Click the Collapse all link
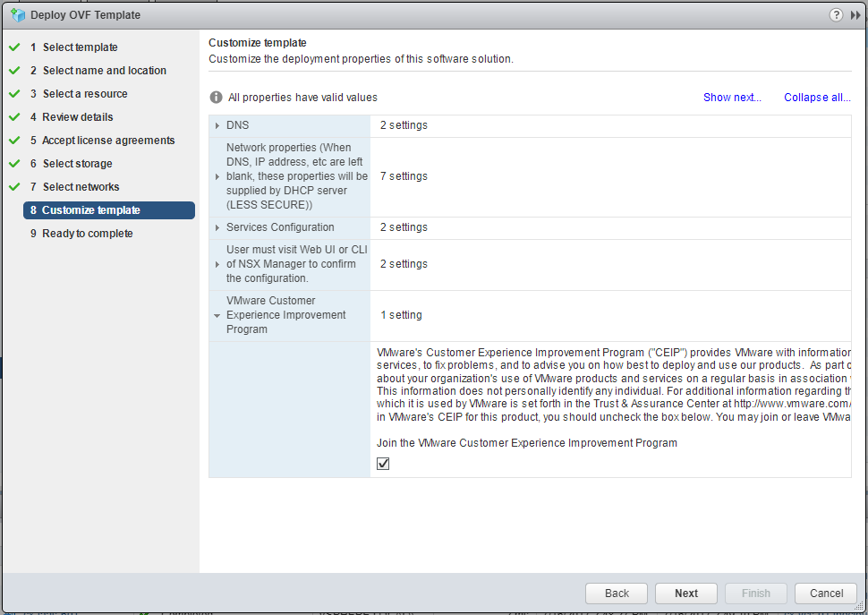 [816, 98]
